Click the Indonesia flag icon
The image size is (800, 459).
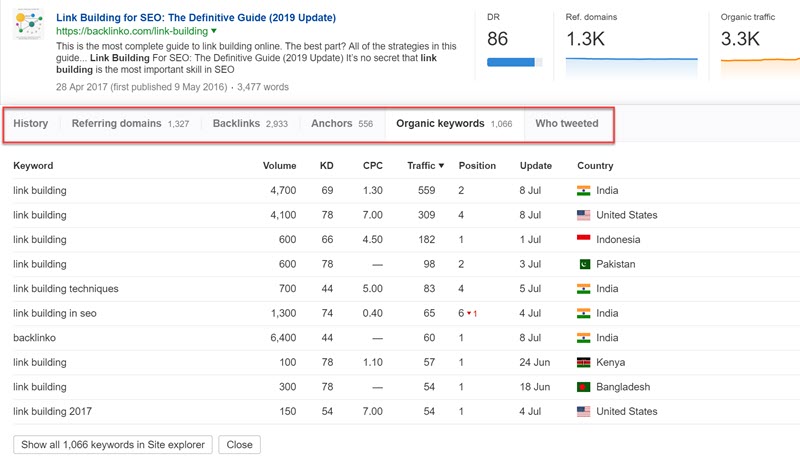point(584,240)
